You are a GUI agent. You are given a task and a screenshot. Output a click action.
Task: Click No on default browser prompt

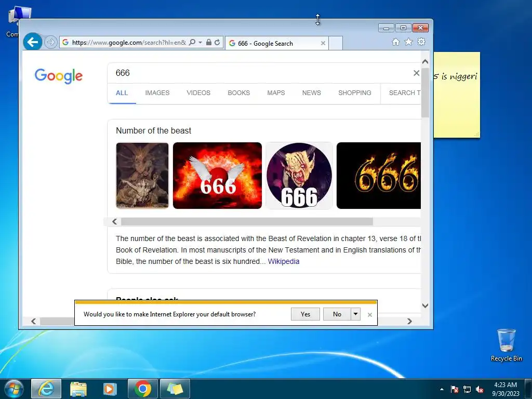(337, 314)
